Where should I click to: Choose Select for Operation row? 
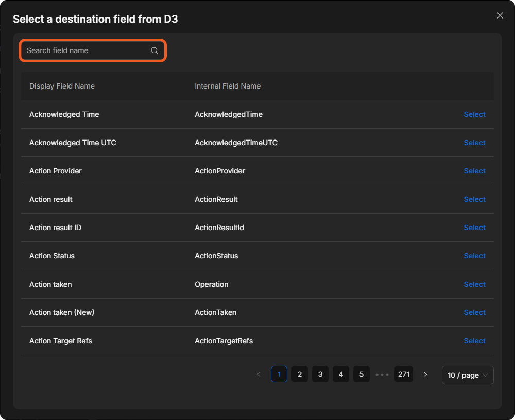click(x=474, y=284)
